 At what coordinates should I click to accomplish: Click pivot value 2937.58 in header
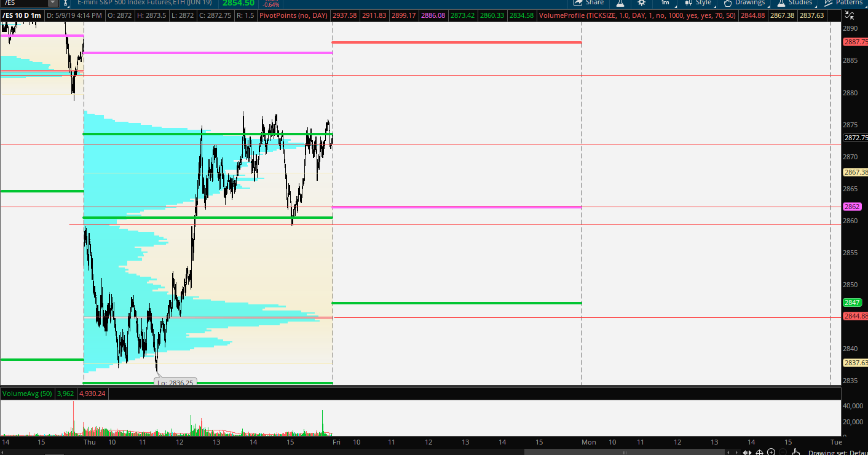[345, 15]
